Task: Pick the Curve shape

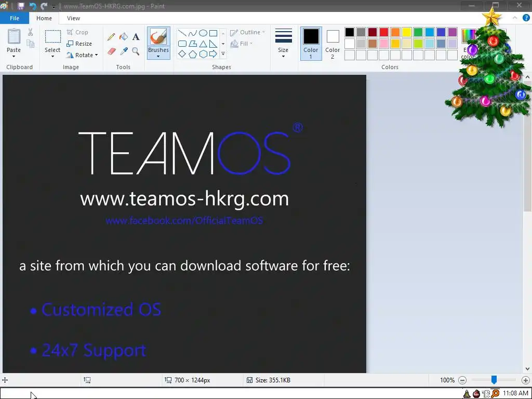Action: pyautogui.click(x=192, y=33)
